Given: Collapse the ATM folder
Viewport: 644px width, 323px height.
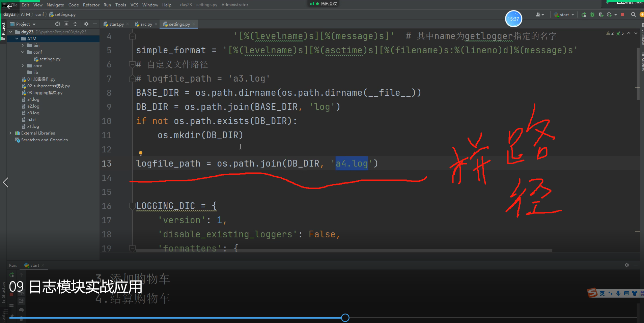Looking at the screenshot, I should click(17, 38).
